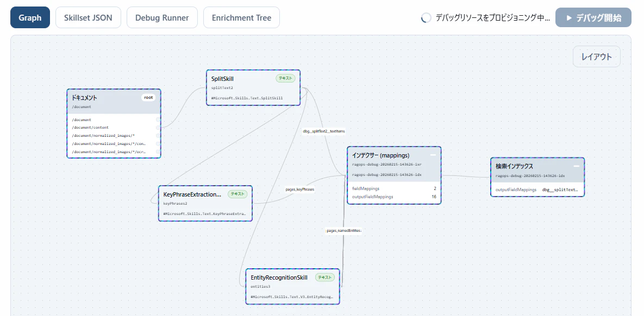Click ragops-debug-20260215-143626-idx in インデクサー node

point(387,174)
